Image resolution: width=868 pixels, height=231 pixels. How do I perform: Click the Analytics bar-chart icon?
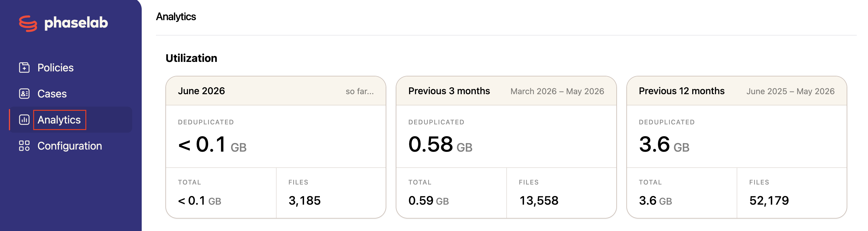24,120
